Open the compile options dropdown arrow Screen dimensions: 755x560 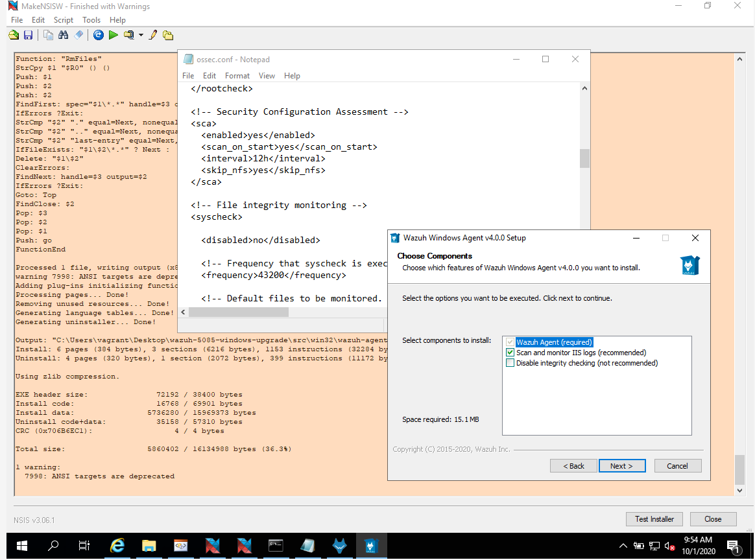point(140,35)
